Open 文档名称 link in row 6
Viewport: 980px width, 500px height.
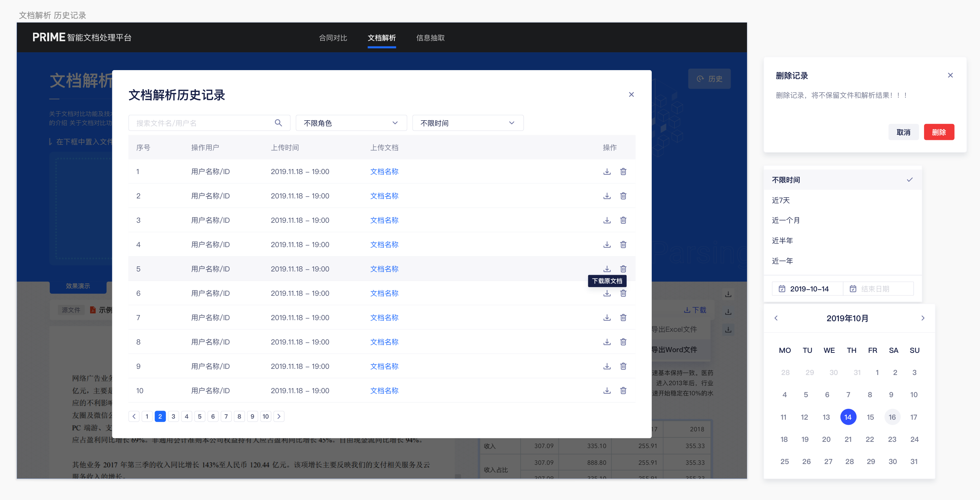tap(384, 293)
